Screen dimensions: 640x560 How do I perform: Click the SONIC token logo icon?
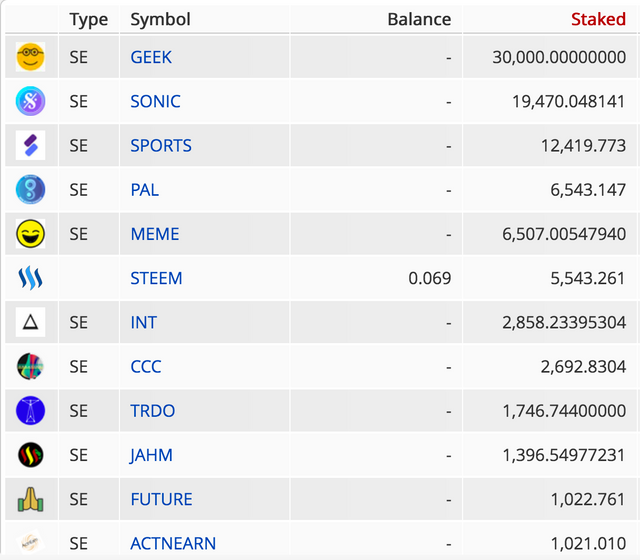[30, 101]
